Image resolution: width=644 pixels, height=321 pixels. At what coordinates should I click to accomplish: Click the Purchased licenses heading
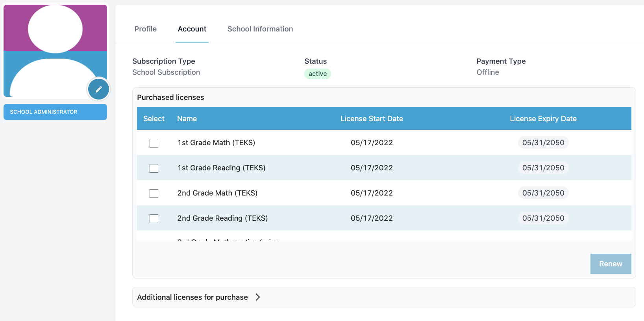tap(170, 98)
